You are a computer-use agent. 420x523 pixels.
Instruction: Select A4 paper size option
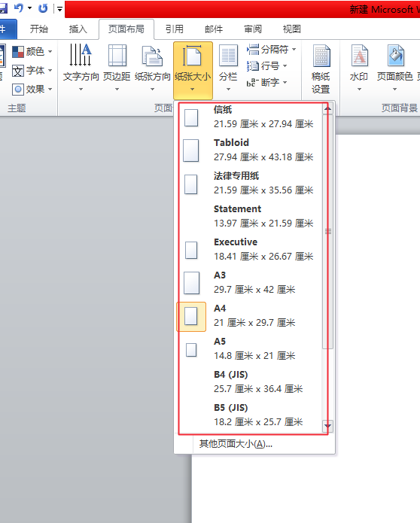[250, 315]
